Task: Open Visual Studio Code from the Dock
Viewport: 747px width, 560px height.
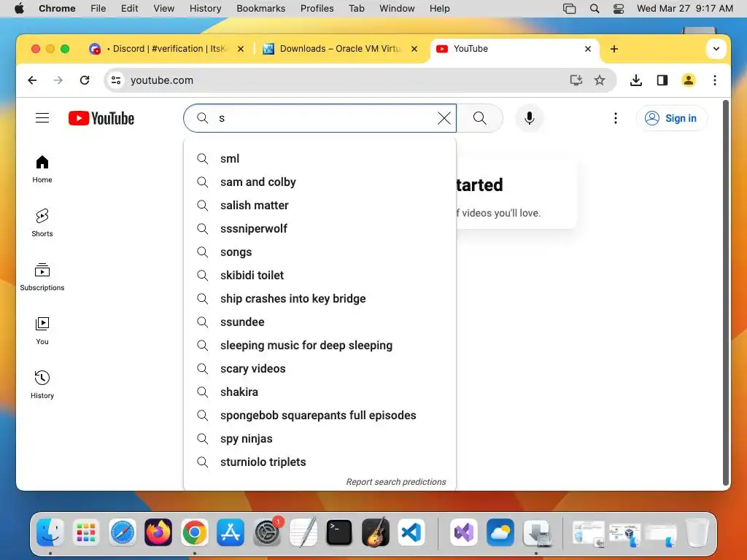Action: pyautogui.click(x=411, y=532)
